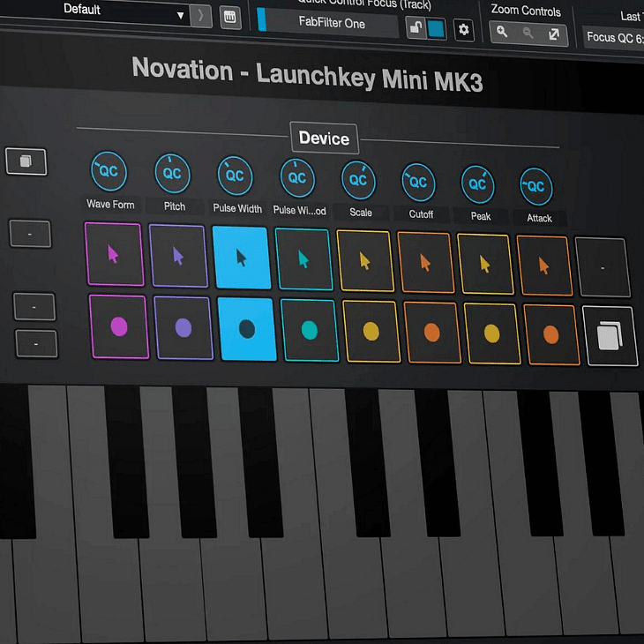Open the Device section label
The image size is (644, 644).
(x=324, y=139)
